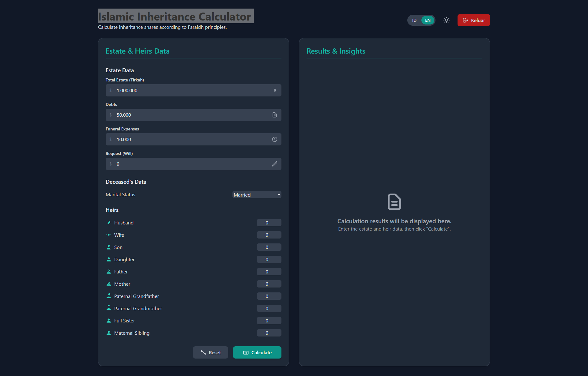588x376 pixels.
Task: Click the Debts amount field
Action: [193, 115]
